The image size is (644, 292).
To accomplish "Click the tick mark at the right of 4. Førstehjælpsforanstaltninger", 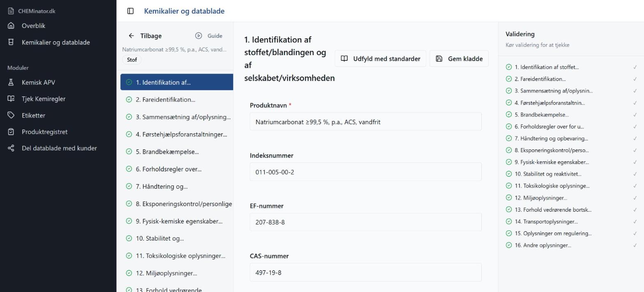I will (x=635, y=103).
